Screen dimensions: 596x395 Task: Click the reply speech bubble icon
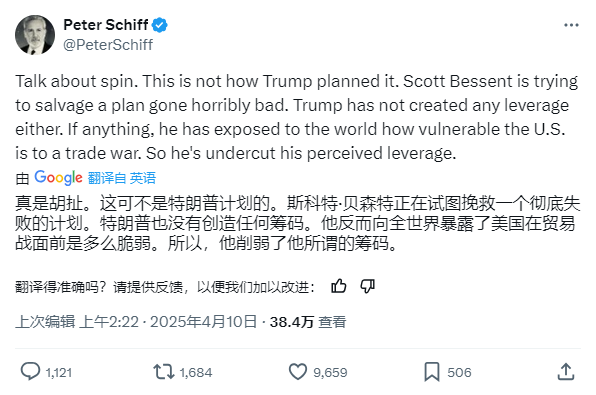(30, 371)
